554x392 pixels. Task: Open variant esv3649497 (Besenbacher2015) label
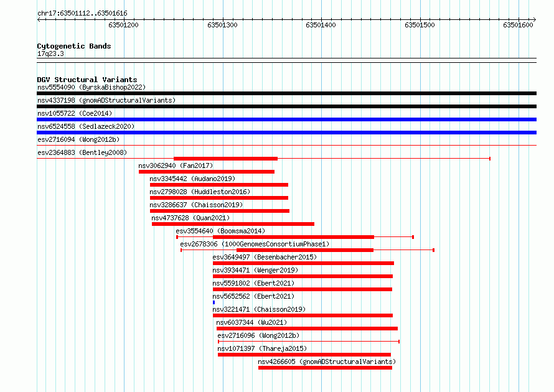click(x=265, y=257)
